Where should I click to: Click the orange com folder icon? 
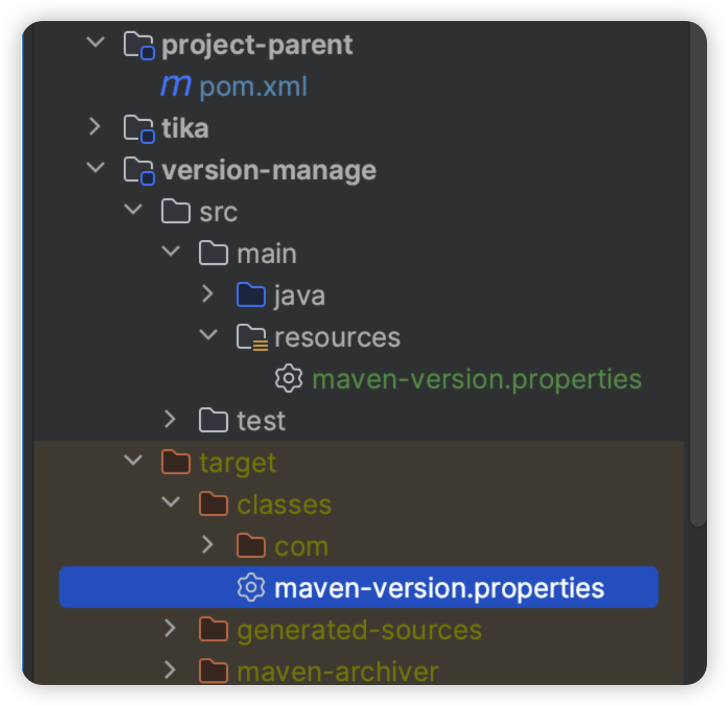[251, 545]
